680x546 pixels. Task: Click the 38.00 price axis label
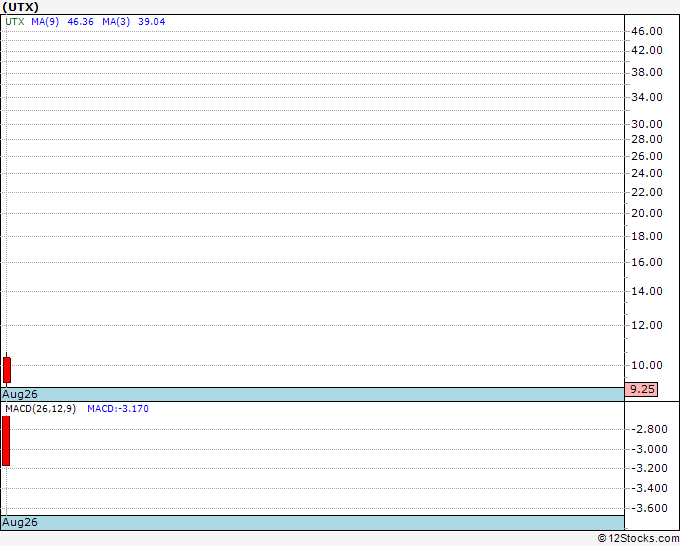coord(647,72)
